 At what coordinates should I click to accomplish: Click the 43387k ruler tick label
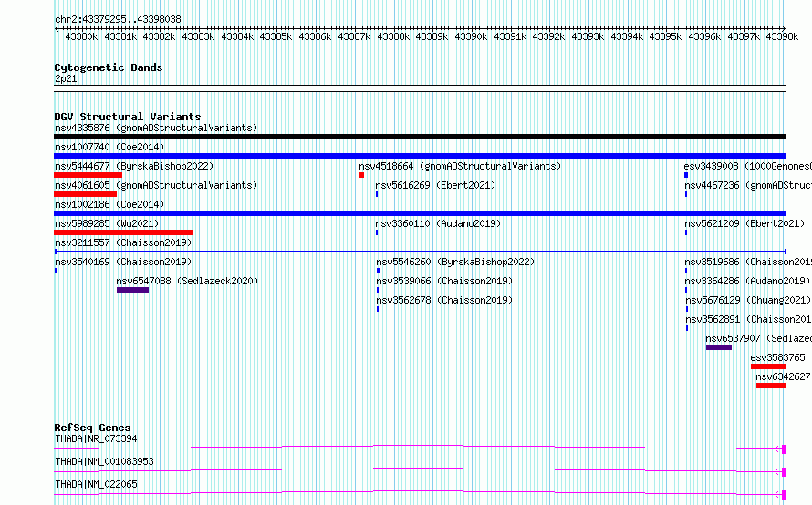[354, 36]
